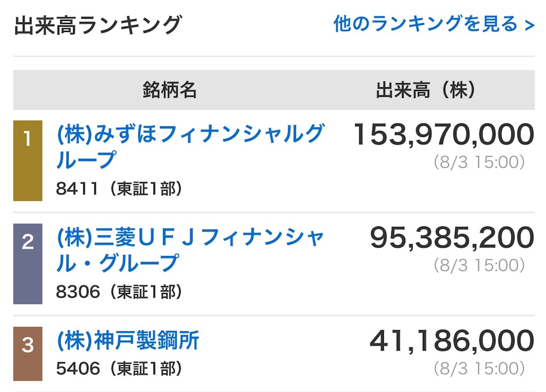Viewport: 546px width, 392px height.
Task: Click the chevron arrow after 他のランキングを見る
Action: coord(529,26)
